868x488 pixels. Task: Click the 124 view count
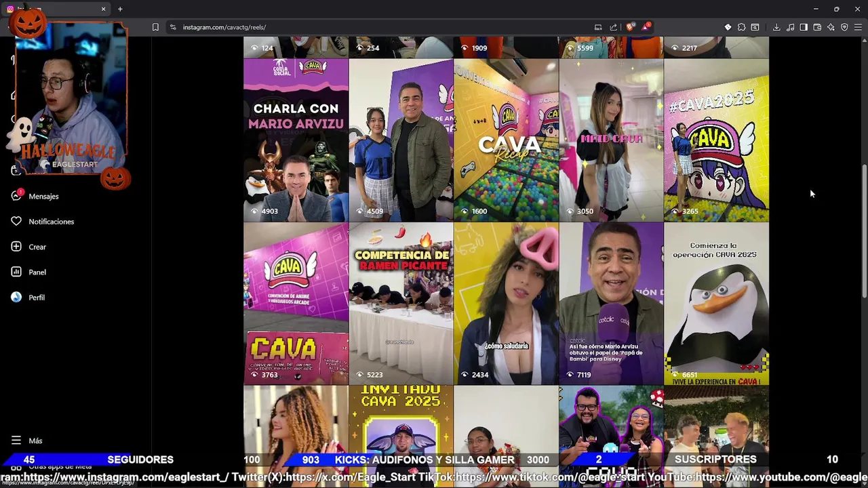(x=267, y=48)
